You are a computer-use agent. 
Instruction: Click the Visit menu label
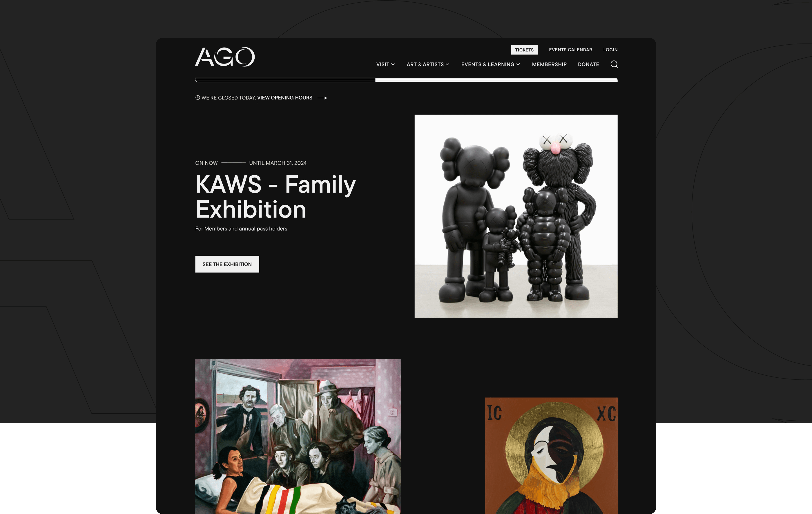[x=383, y=64]
